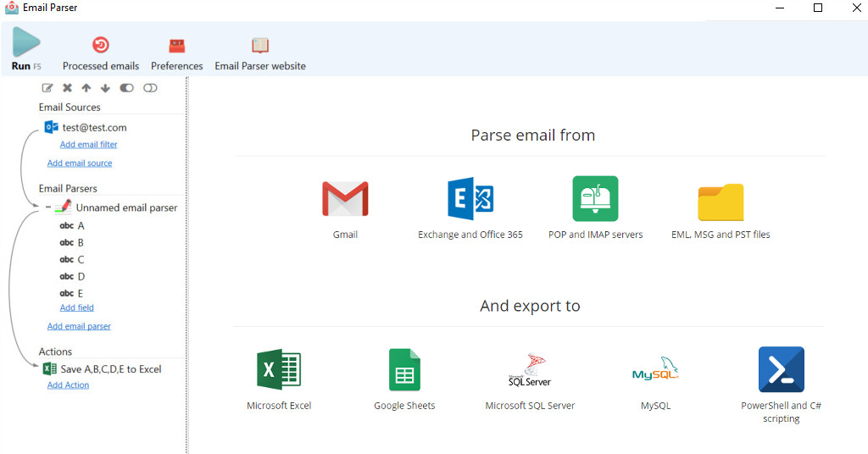Click the delete X icon in sidebar toolbar

(x=67, y=88)
